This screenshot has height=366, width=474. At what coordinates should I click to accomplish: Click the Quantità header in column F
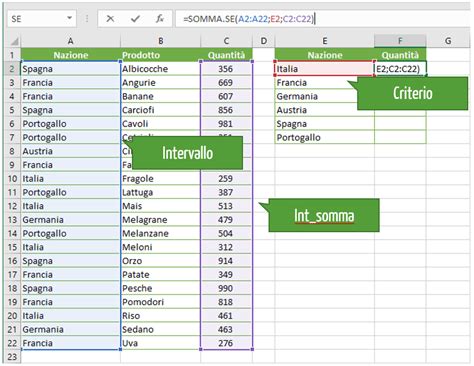click(400, 55)
